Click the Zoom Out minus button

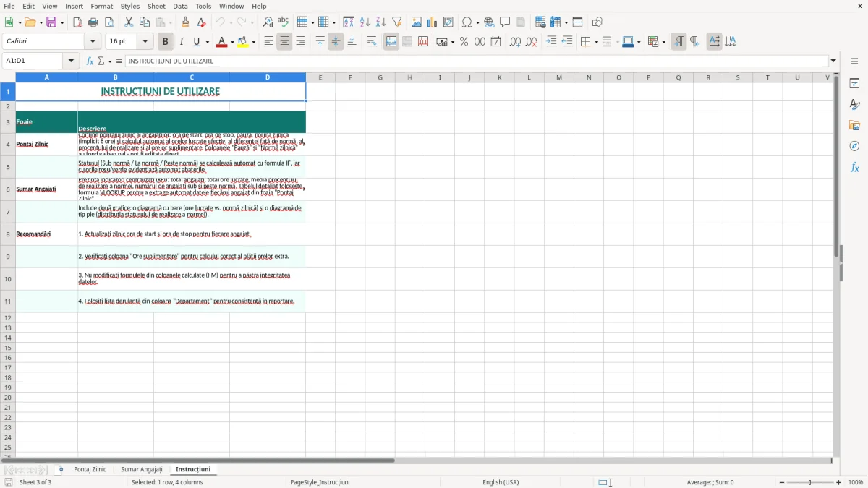click(780, 482)
